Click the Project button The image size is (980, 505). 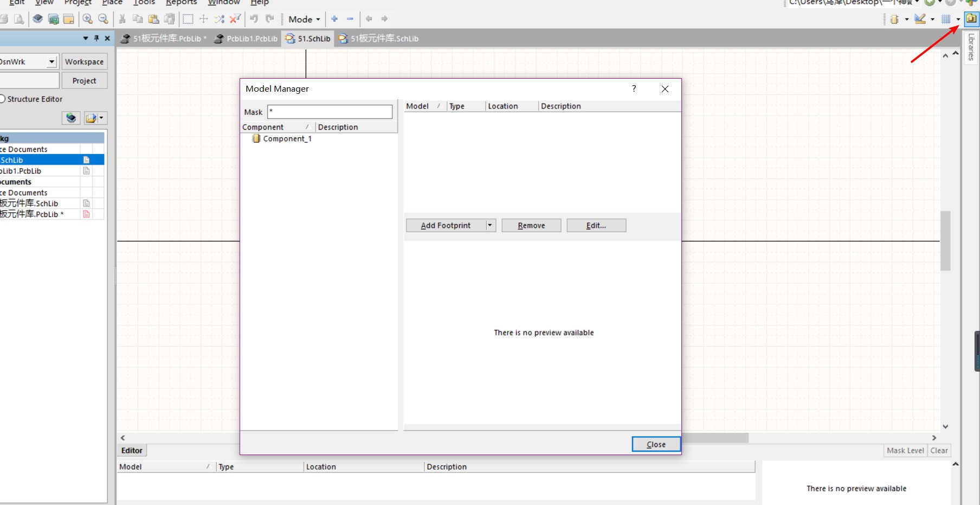[x=84, y=80]
